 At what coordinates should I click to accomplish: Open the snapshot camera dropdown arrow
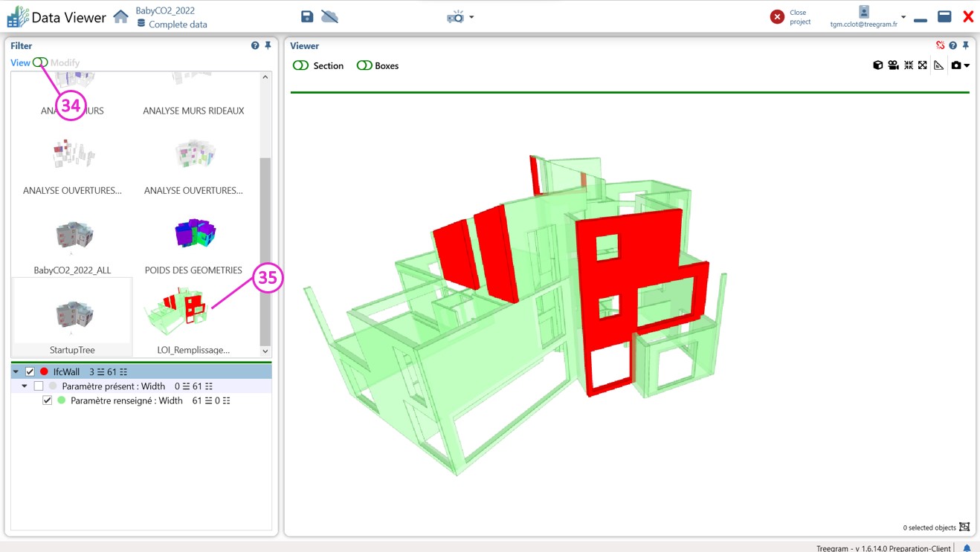967,65
